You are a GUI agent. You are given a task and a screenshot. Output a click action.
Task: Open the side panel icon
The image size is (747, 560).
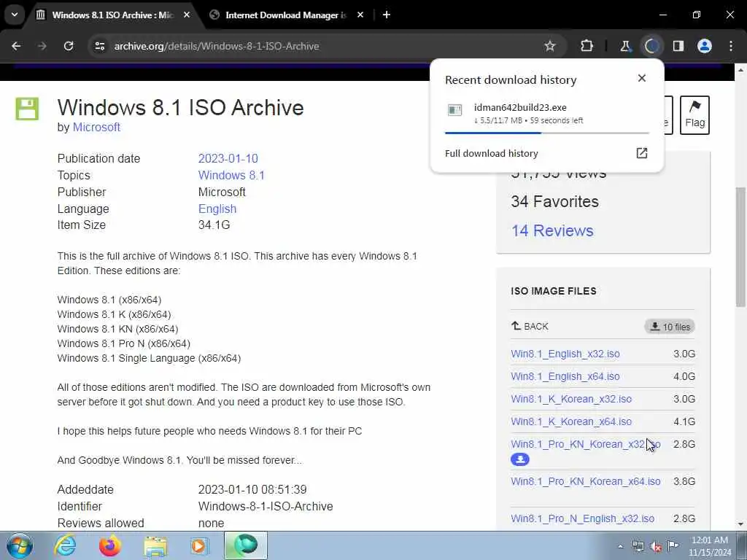click(x=678, y=46)
